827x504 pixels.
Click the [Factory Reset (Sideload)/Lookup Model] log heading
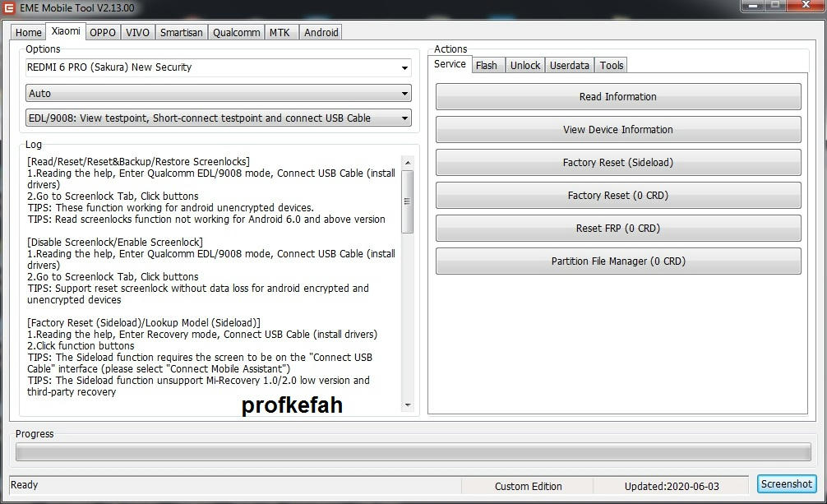(x=144, y=322)
